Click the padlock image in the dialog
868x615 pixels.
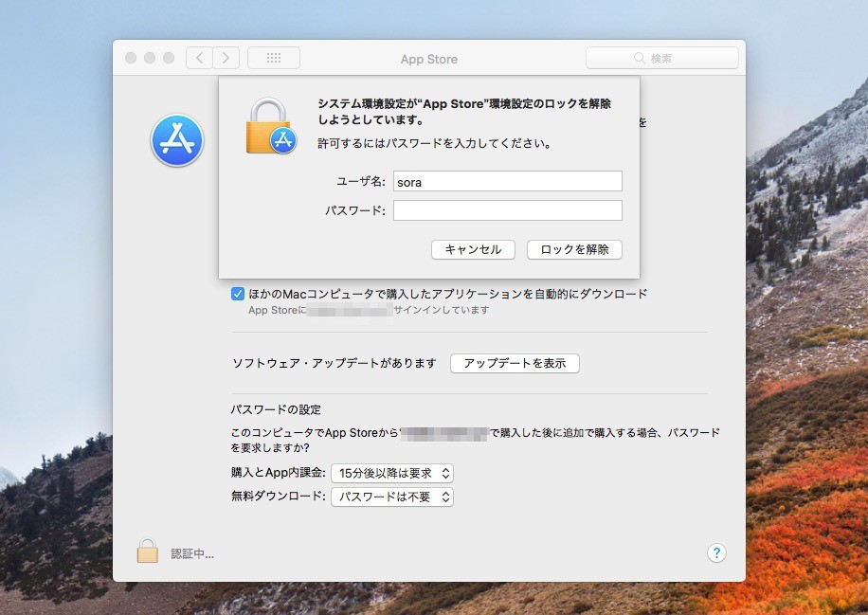(x=271, y=126)
